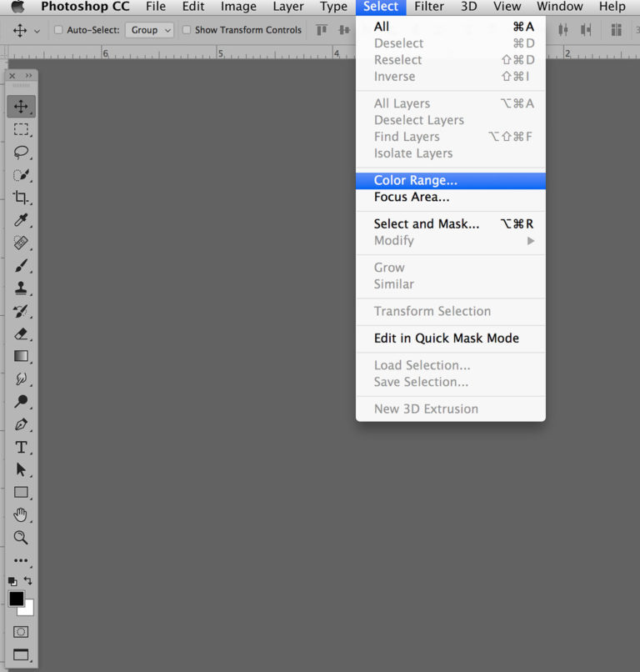
Task: Open the Type menu
Action: coord(333,7)
